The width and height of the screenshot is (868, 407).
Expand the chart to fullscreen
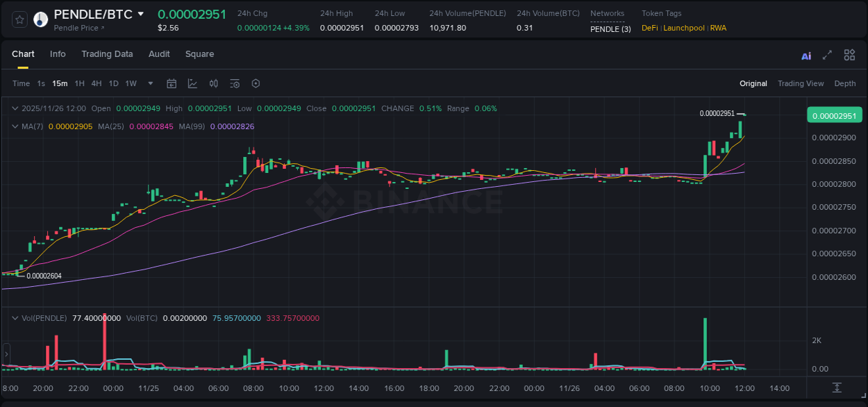coord(827,54)
